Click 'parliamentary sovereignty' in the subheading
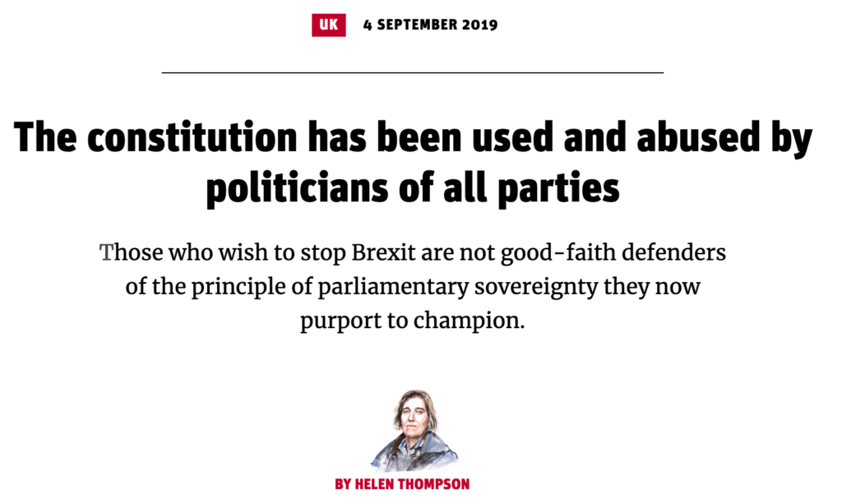This screenshot has width=842, height=504. [457, 287]
